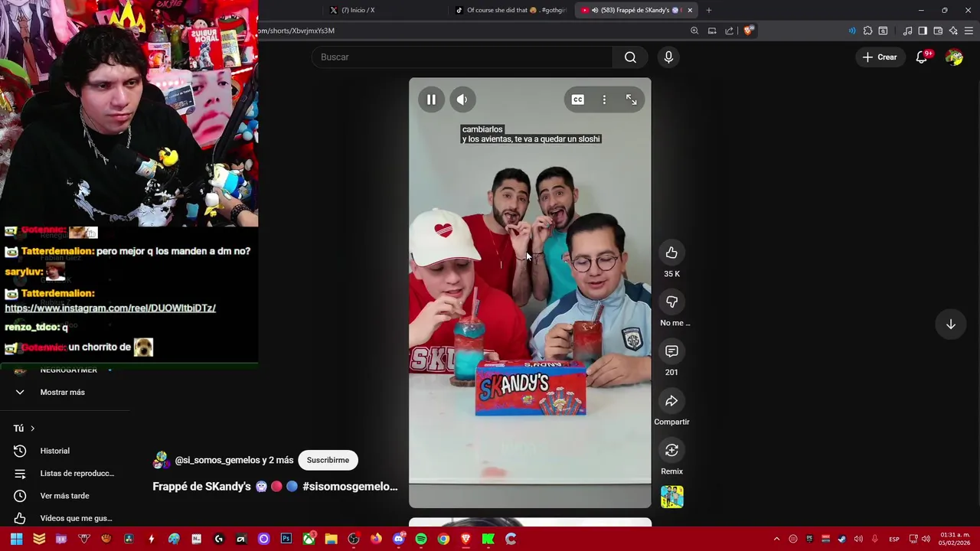The image size is (980, 551).
Task: Open Listas de reproducción sidebar item
Action: point(77,474)
